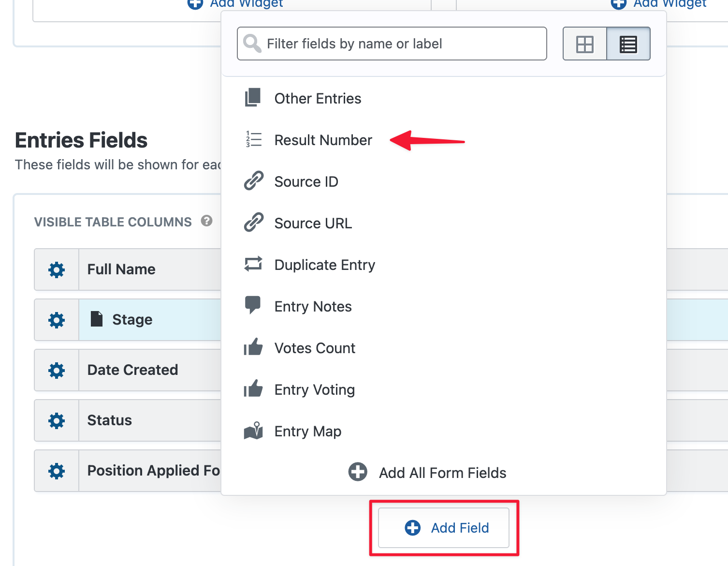Click the Source URL link icon
The width and height of the screenshot is (728, 566).
(252, 223)
